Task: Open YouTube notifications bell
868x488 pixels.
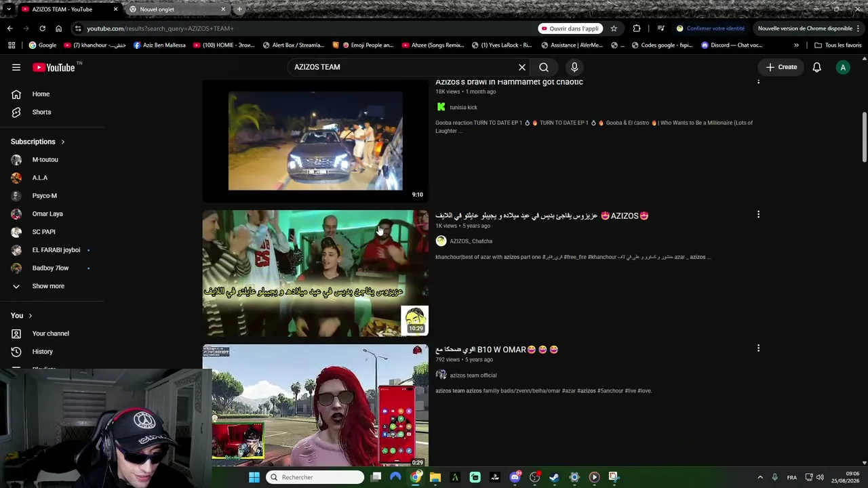Action: [x=817, y=67]
